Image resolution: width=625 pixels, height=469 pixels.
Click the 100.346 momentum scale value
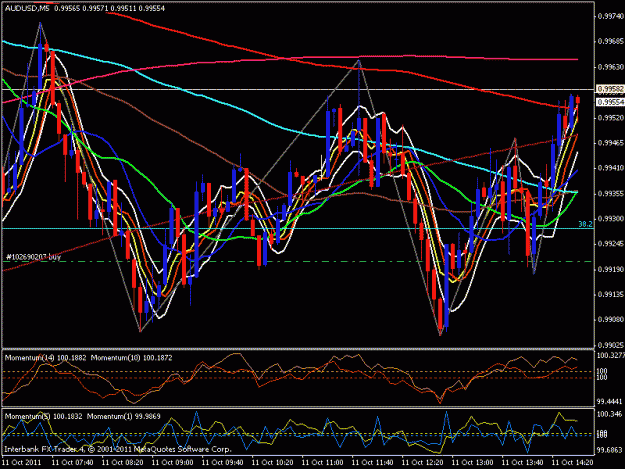pyautogui.click(x=609, y=414)
